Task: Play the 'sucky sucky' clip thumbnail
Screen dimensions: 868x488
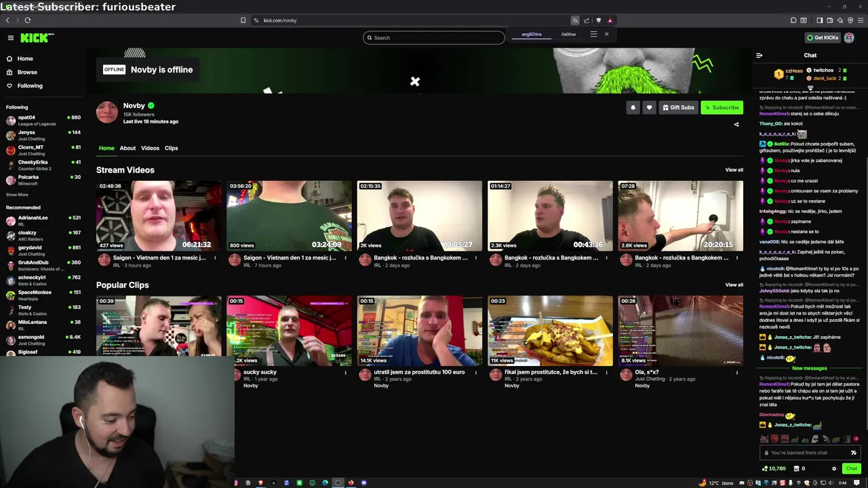Action: pyautogui.click(x=290, y=331)
